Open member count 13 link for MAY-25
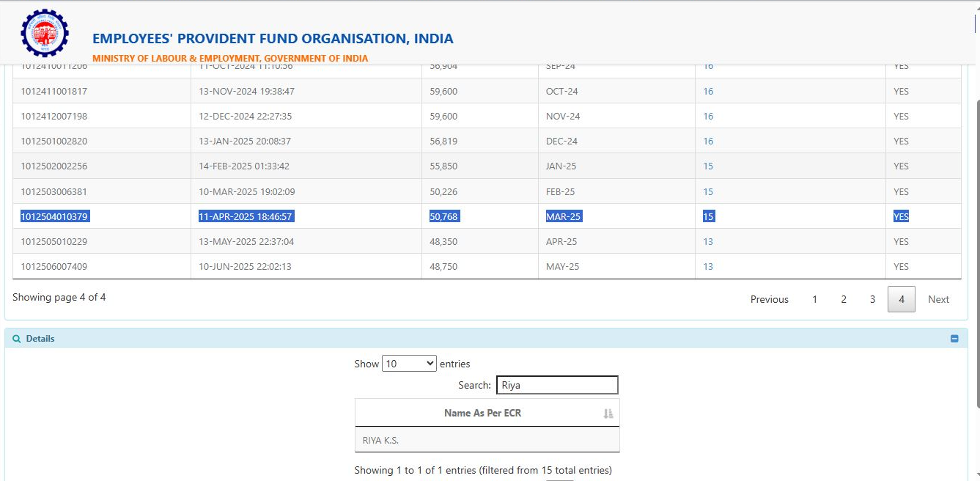Screen dimensions: 980x481 (708, 267)
